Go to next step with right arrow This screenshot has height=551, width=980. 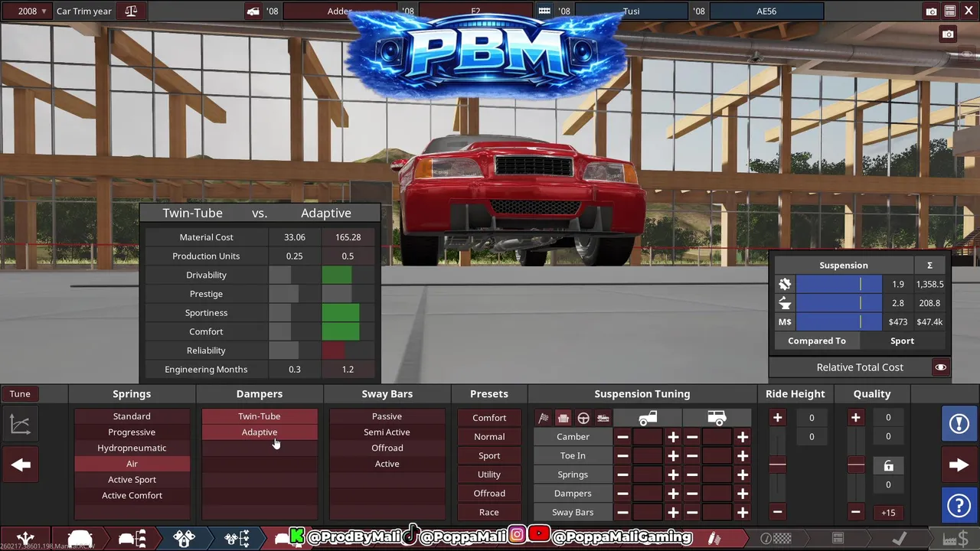[959, 465]
